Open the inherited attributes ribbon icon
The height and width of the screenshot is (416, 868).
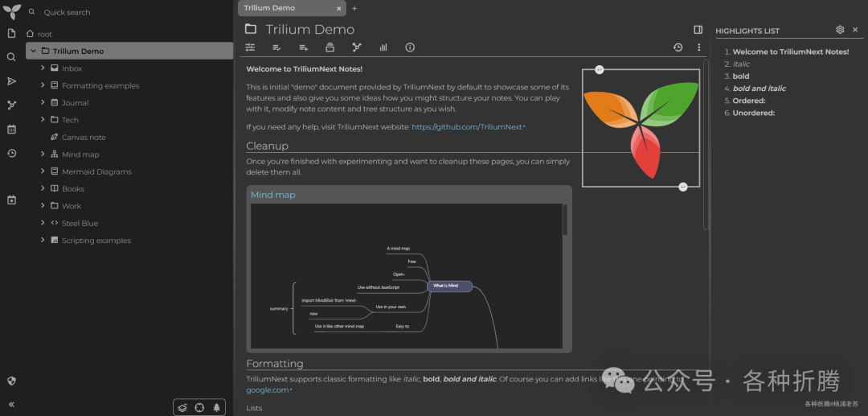pyautogui.click(x=303, y=47)
